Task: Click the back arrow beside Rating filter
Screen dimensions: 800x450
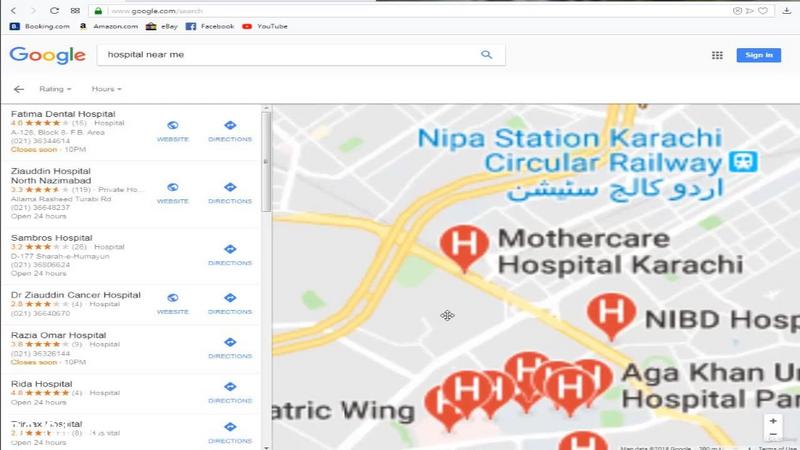Action: (19, 89)
